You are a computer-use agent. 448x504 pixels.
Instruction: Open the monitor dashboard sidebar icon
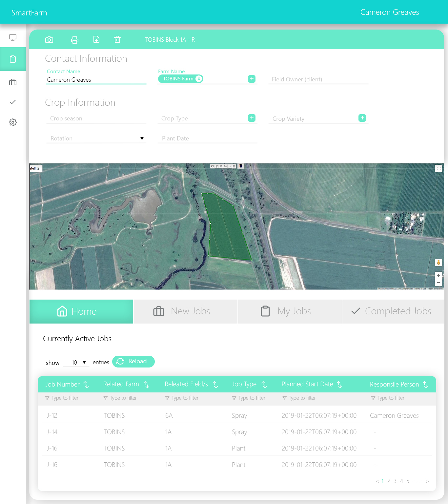click(13, 37)
